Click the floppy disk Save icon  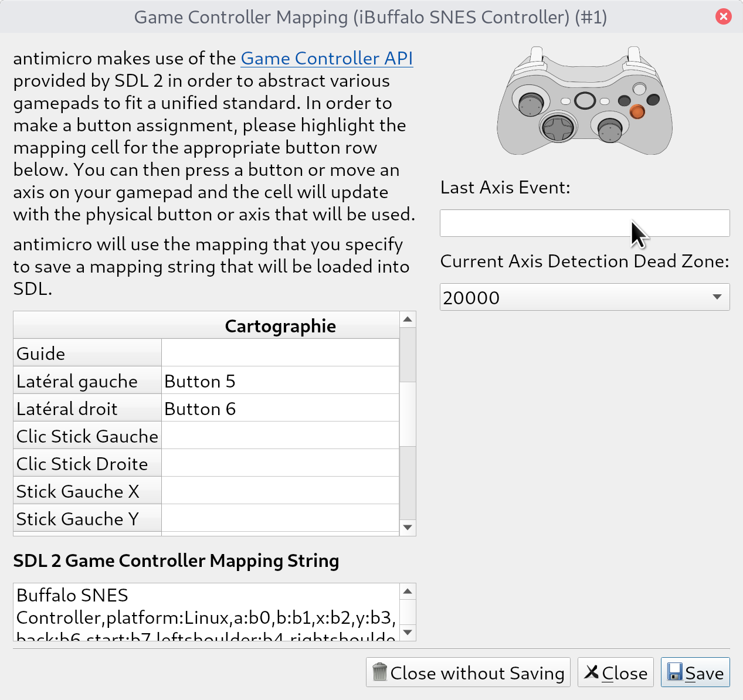click(675, 672)
